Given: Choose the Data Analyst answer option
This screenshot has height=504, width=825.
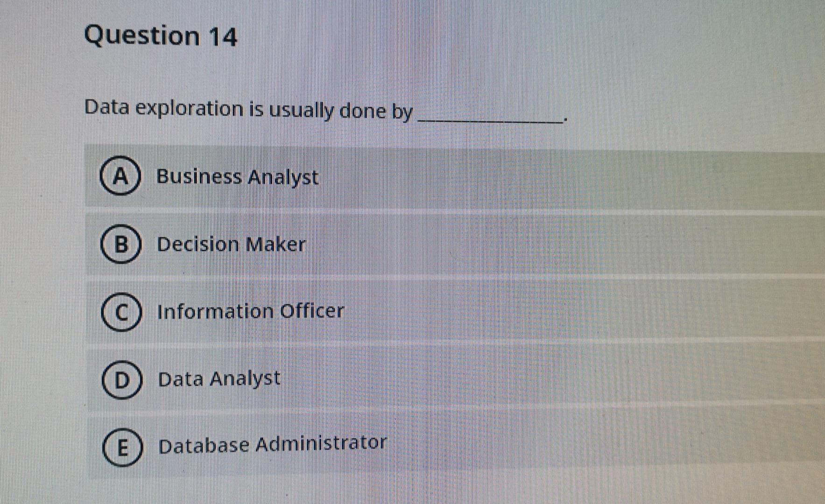Looking at the screenshot, I should click(218, 378).
